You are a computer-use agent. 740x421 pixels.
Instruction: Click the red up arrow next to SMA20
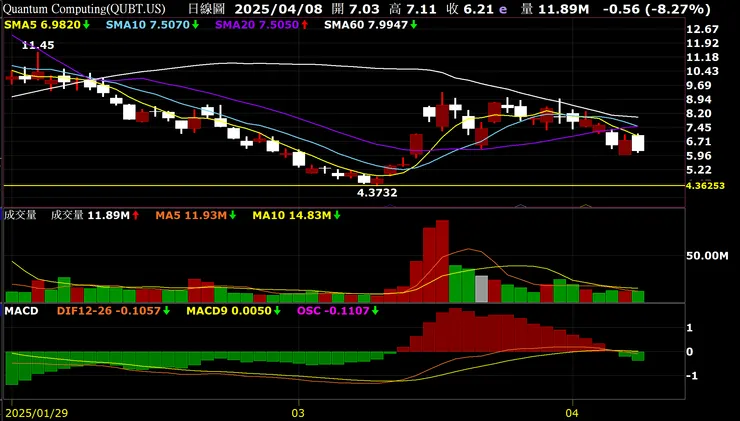pos(304,25)
